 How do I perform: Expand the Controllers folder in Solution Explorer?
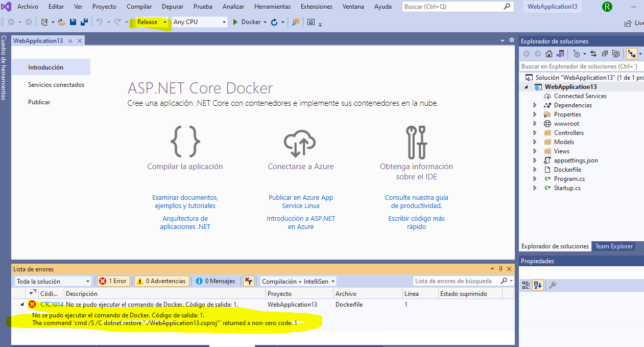[x=535, y=132]
